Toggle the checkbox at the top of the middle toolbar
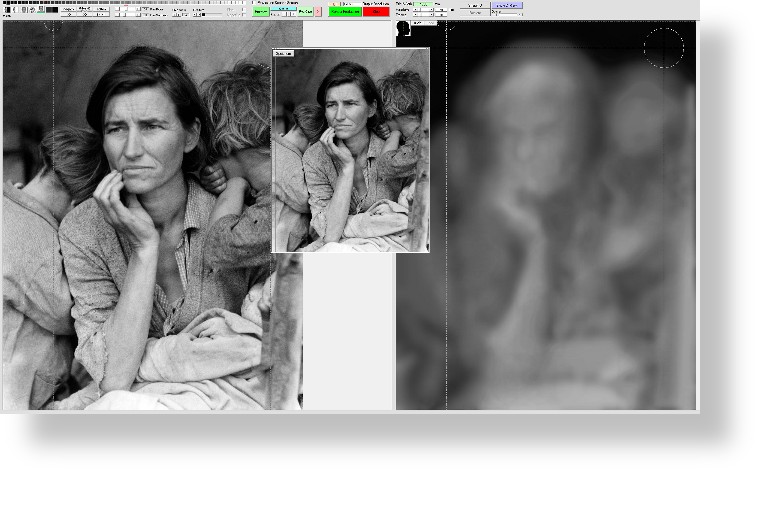This screenshot has width=781, height=517. point(254,3)
